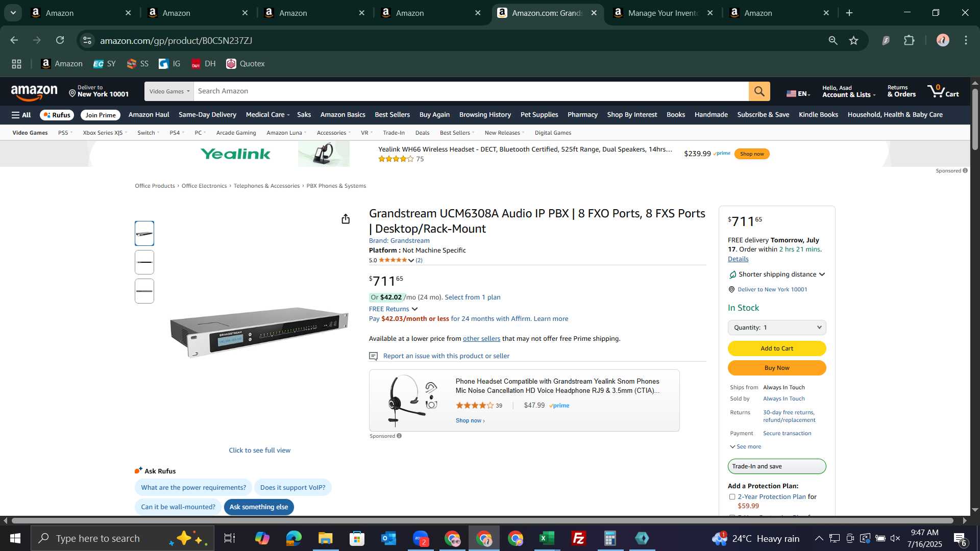Click the browser zoom magnifier icon
This screenshot has width=980, height=551.
[x=833, y=40]
